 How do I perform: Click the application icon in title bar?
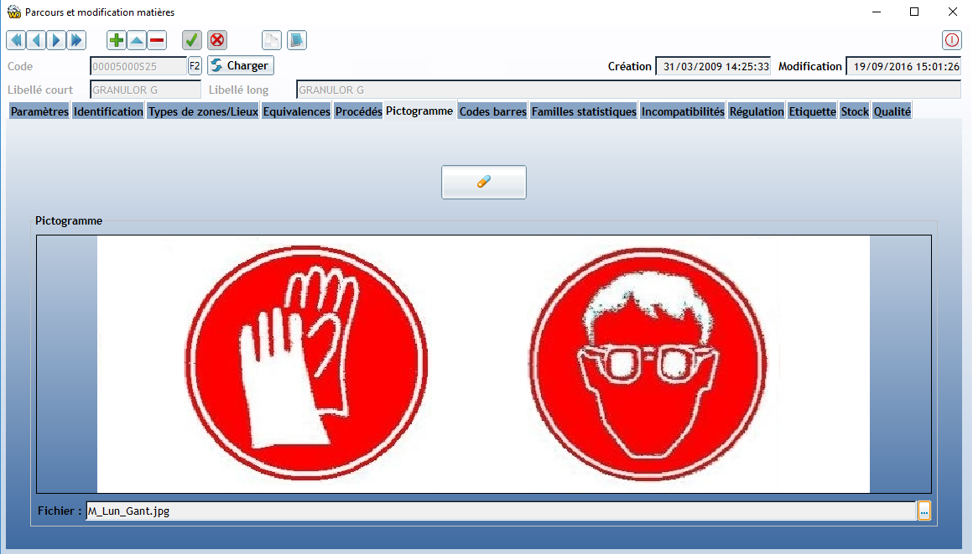(14, 12)
